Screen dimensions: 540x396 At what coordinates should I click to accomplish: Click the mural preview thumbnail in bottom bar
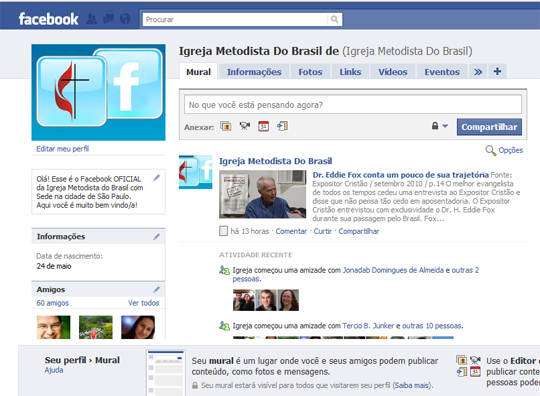pos(166,373)
